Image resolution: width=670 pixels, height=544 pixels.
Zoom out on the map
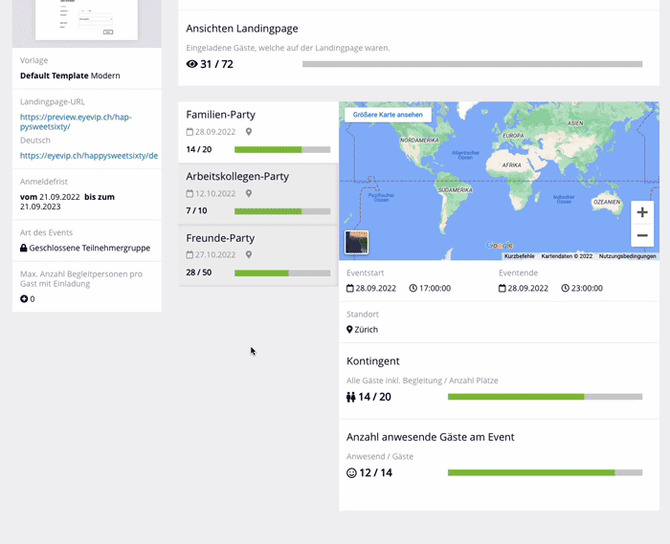(642, 236)
